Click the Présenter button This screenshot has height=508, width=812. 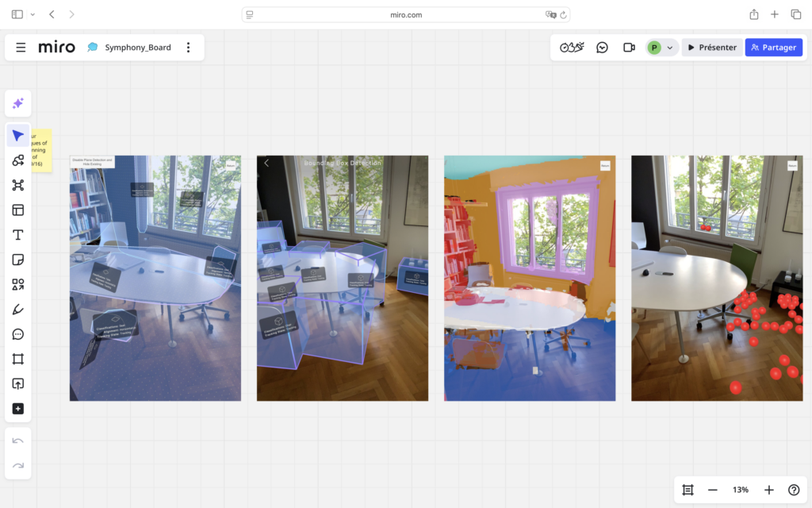pyautogui.click(x=711, y=48)
